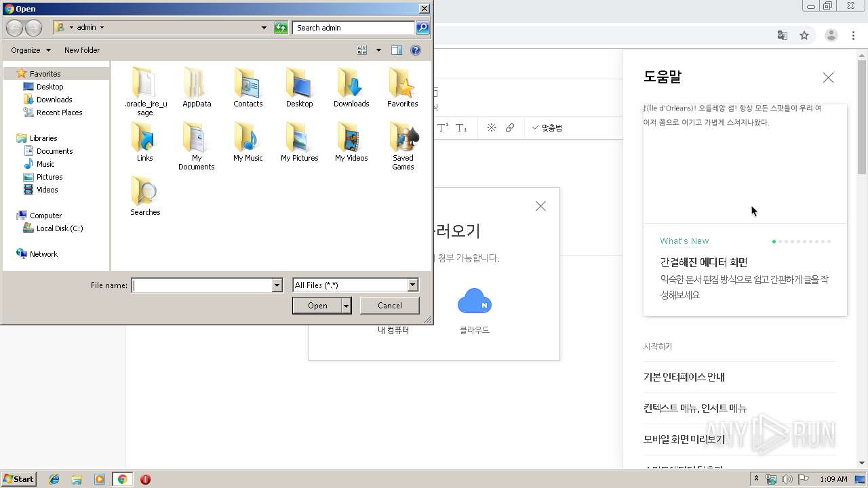The width and height of the screenshot is (868, 488).
Task: Toggle the preview pane button
Action: coord(397,50)
